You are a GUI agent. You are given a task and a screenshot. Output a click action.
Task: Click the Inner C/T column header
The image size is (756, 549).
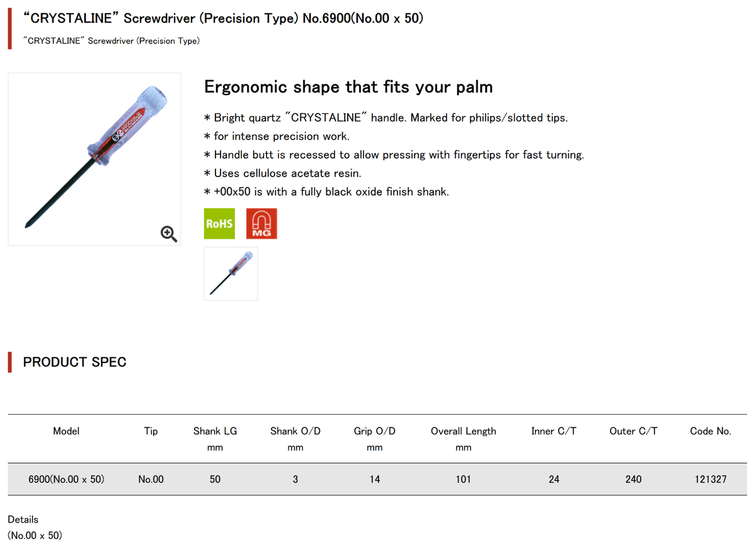click(x=553, y=431)
